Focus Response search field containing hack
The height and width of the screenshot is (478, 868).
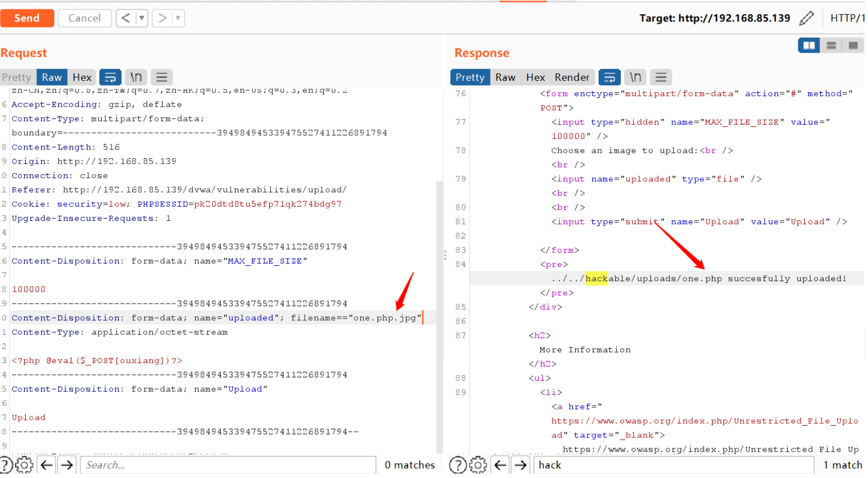pyautogui.click(x=674, y=465)
